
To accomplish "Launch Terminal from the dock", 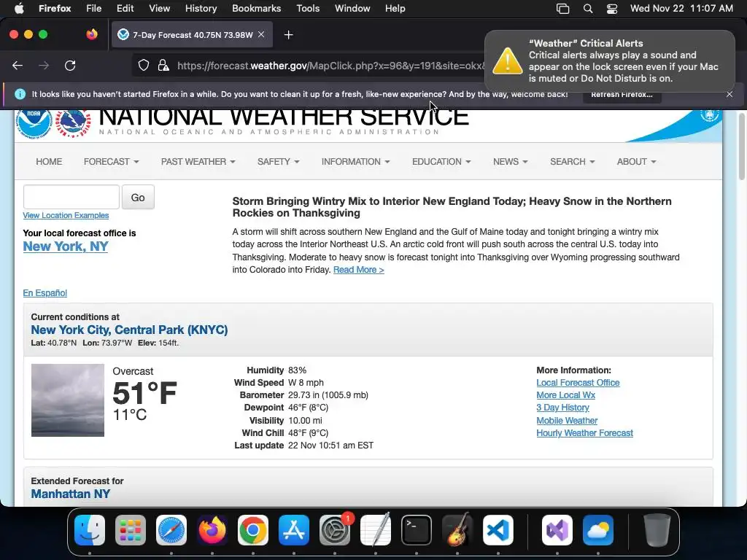I will tap(417, 530).
